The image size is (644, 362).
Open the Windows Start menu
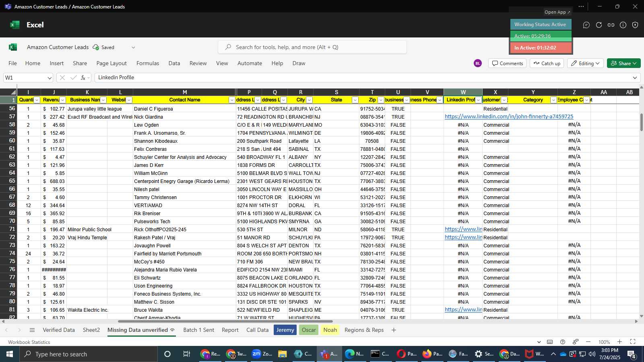[10, 354]
